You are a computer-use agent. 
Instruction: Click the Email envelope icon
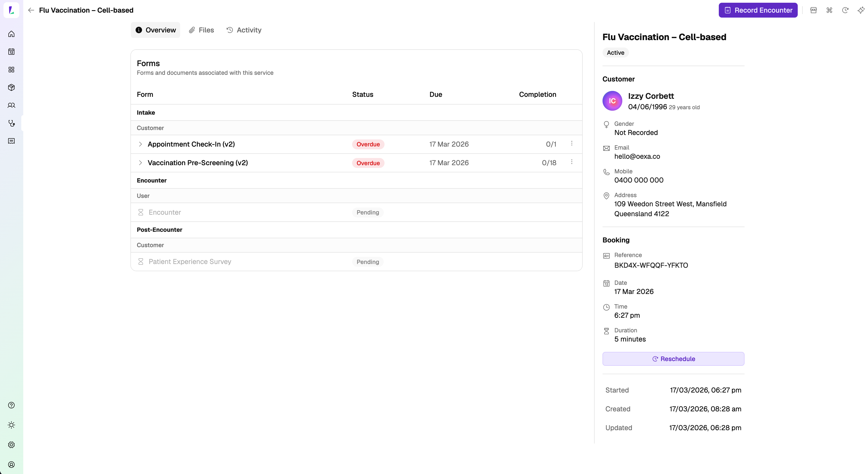(606, 148)
